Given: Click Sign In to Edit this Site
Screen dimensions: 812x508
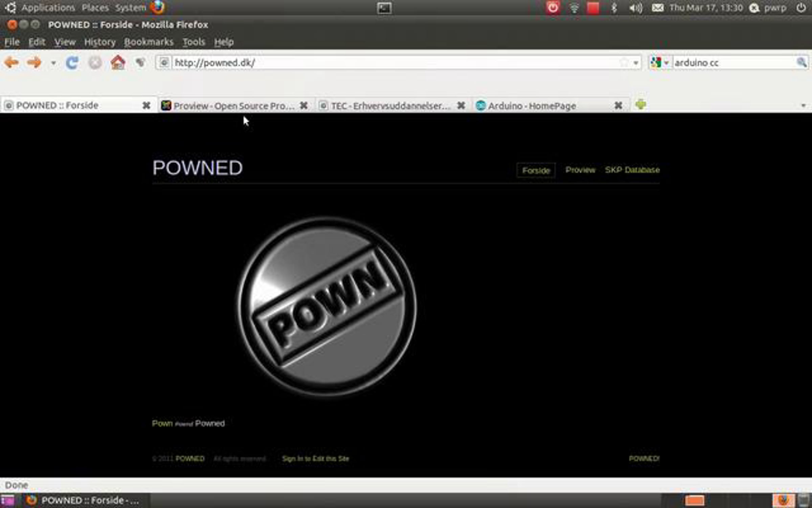Looking at the screenshot, I should pos(315,459).
